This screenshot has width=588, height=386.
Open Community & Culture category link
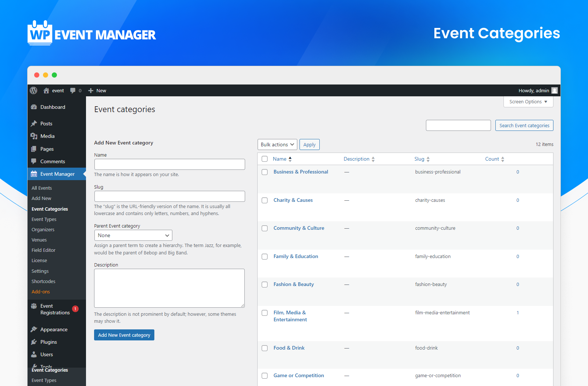pos(299,228)
